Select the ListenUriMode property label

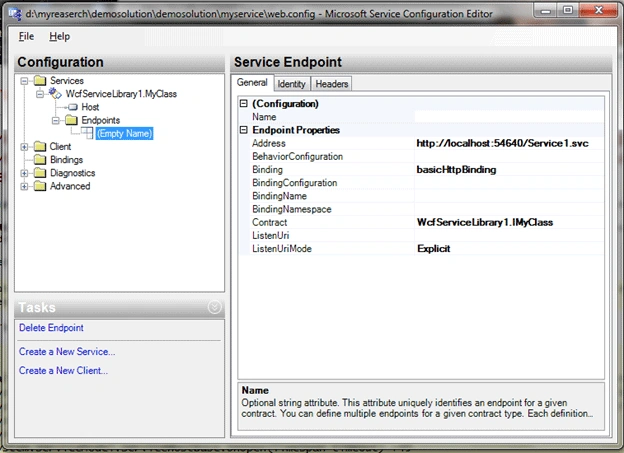point(282,248)
